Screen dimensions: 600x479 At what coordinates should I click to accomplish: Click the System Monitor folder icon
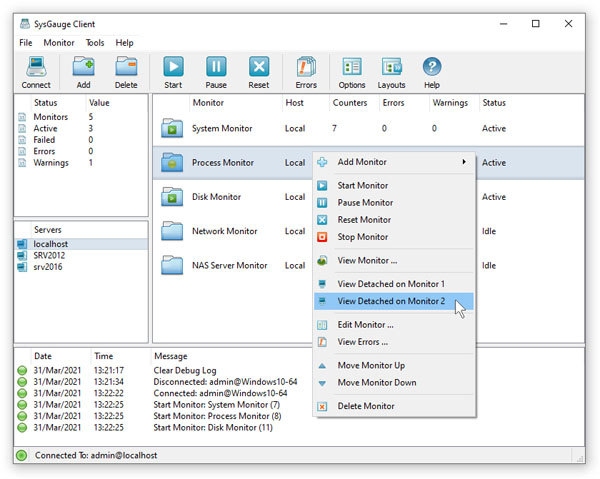(x=172, y=128)
